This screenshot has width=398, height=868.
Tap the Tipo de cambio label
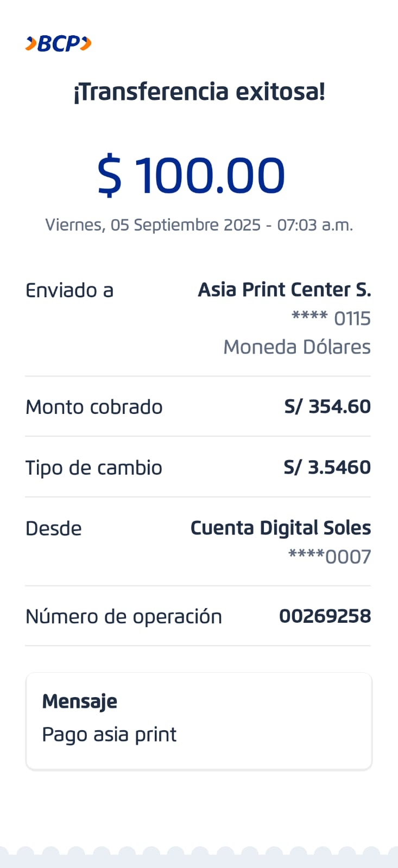tap(94, 468)
